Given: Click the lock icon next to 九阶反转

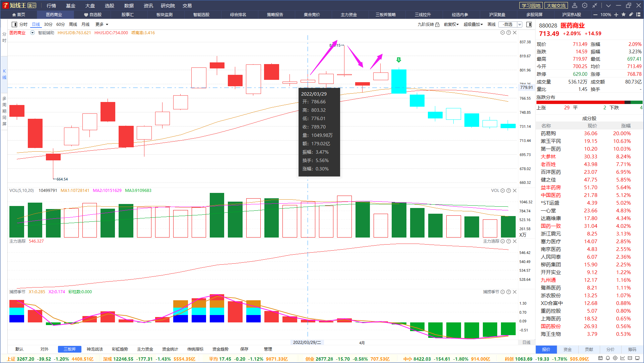Looking at the screenshot, I should click(x=437, y=24).
